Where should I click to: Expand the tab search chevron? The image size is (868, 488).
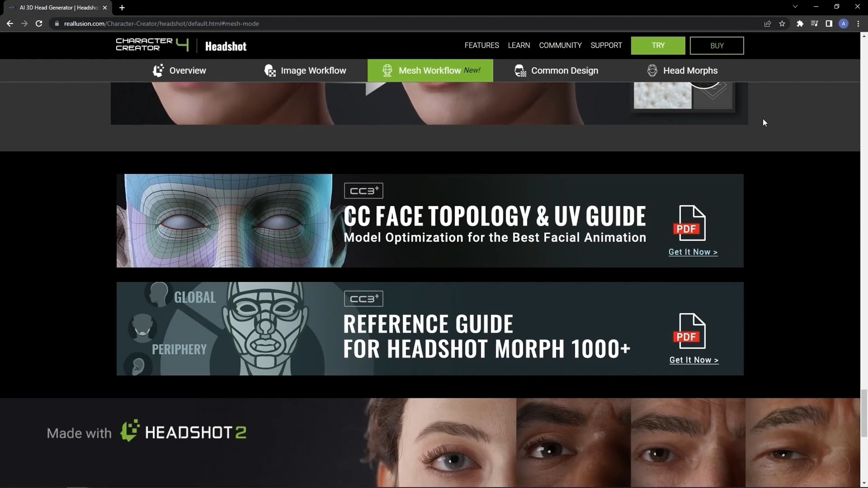pos(795,7)
